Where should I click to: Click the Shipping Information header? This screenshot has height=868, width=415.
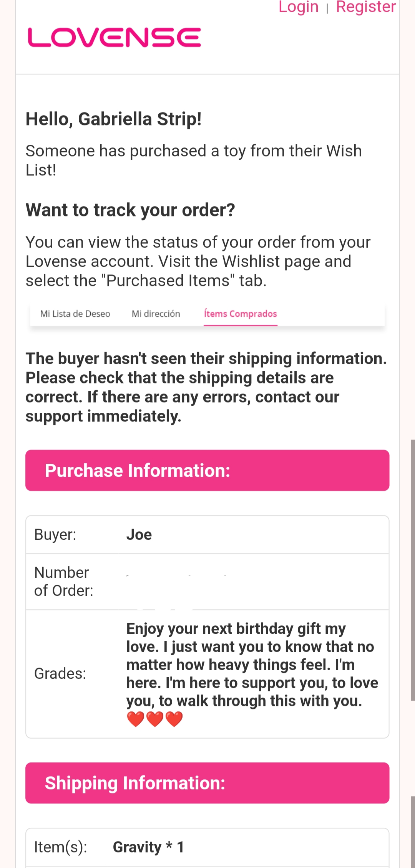207,783
